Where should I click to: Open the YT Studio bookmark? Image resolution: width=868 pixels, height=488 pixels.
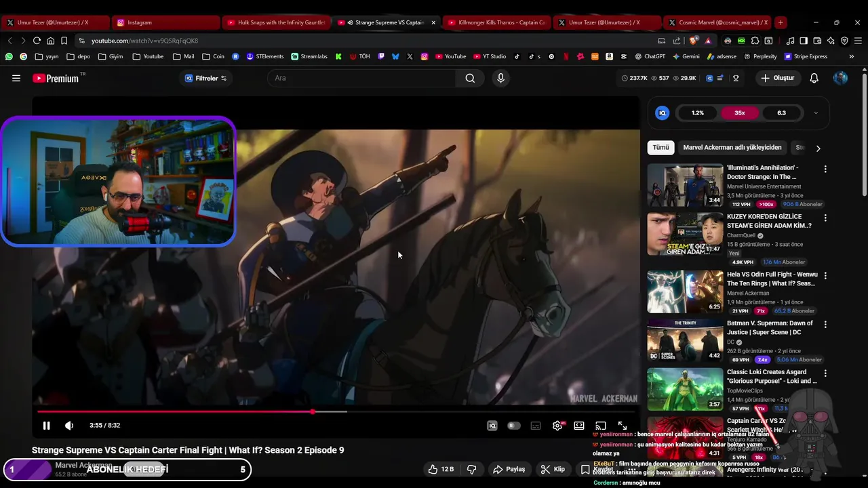(x=489, y=56)
